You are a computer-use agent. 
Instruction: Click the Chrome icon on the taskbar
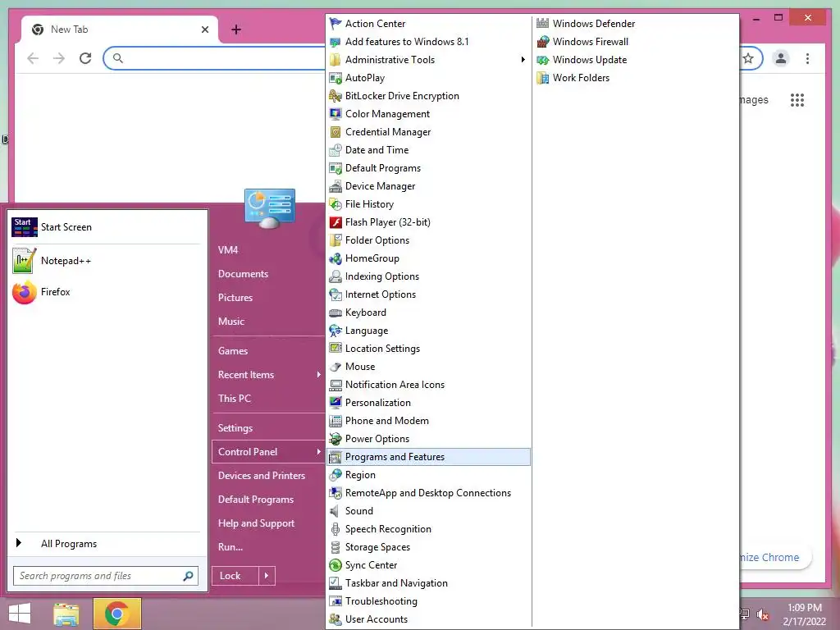[x=116, y=614]
